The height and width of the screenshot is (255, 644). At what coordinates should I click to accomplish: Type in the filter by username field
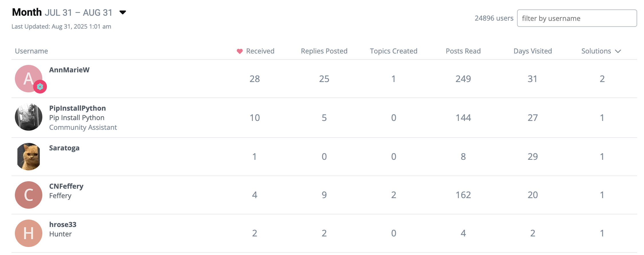tap(577, 18)
